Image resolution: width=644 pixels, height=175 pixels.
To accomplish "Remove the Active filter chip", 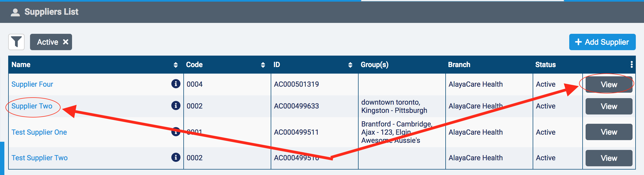I will coord(65,42).
